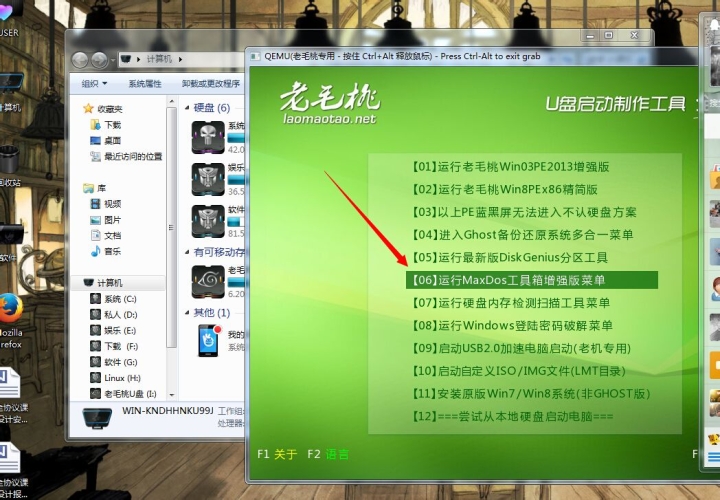Select menu item 04 Ghost备份还原
The height and width of the screenshot is (500, 720).
pos(523,235)
